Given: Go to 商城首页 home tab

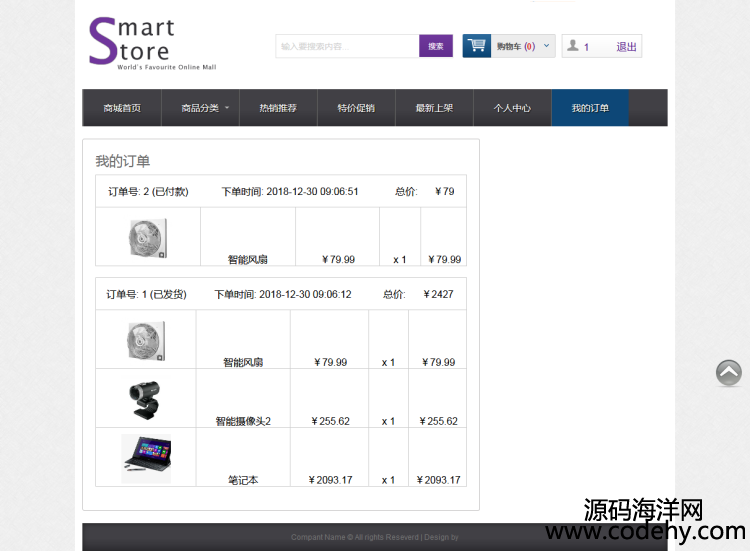Looking at the screenshot, I should pos(121,108).
